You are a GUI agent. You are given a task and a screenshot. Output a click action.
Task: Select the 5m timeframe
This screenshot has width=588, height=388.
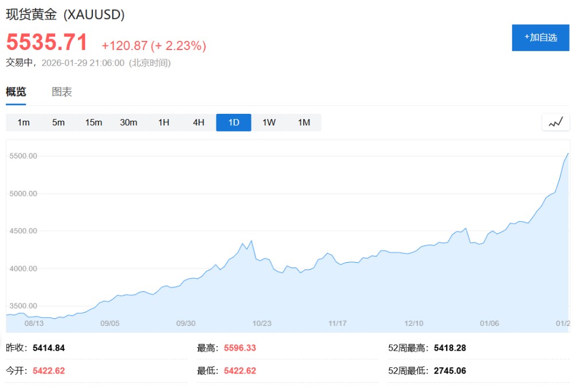coord(59,122)
